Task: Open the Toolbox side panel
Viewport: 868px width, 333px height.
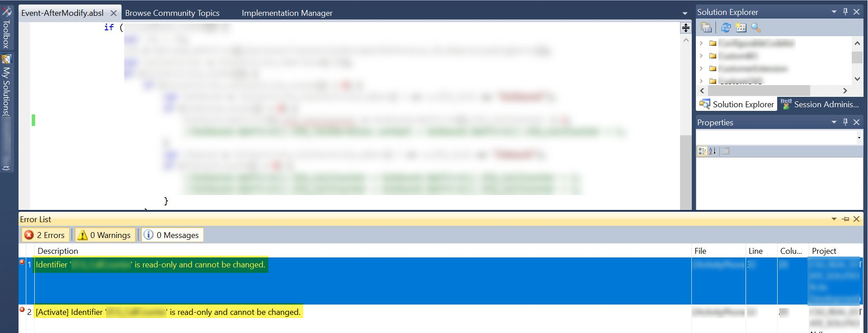Action: [x=6, y=27]
